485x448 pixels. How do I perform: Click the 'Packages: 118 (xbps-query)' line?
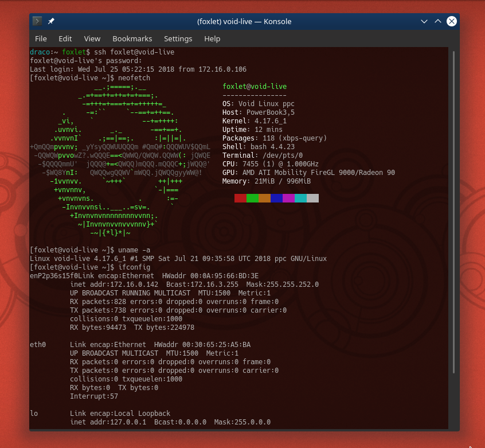point(275,138)
